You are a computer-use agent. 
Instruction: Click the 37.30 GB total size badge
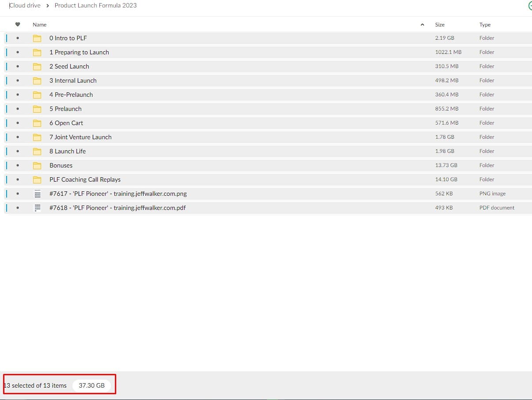tap(91, 385)
